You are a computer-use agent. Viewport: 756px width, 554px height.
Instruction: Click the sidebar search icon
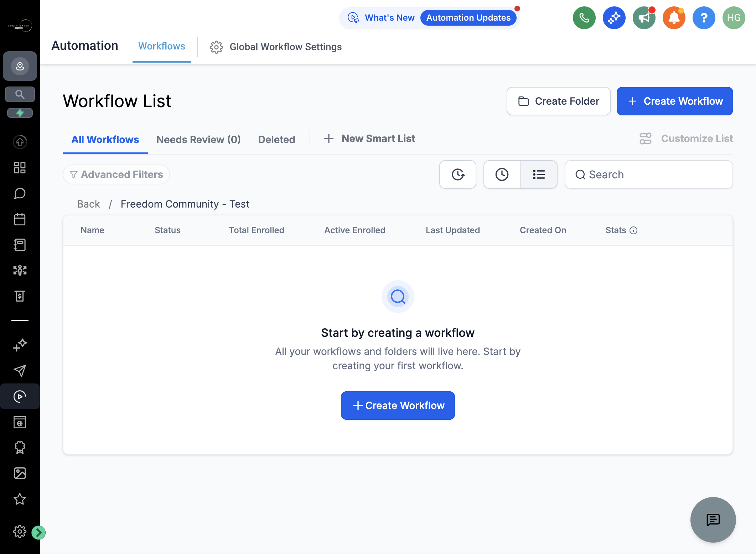click(x=20, y=94)
